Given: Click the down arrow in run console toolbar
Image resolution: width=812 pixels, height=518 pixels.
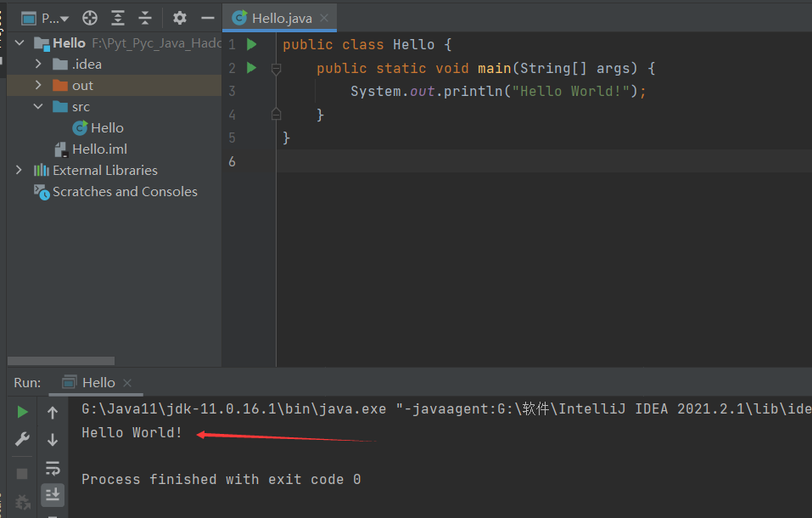Looking at the screenshot, I should [x=53, y=440].
